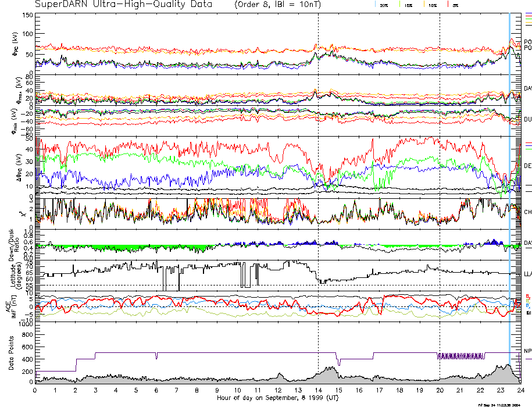Viewport: 532px width, 407px height.
Task: Click the purple oscillation near hour 21
Action: point(460,356)
